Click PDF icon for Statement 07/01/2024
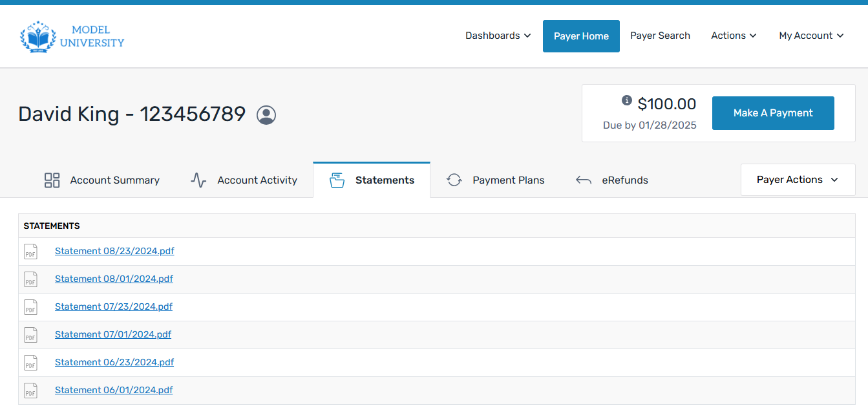This screenshot has height=419, width=868. click(30, 335)
